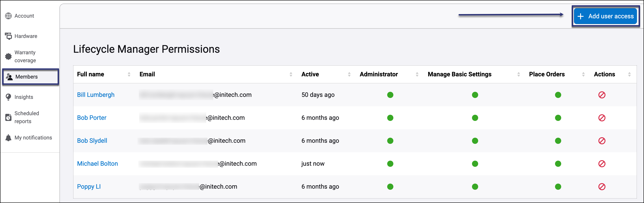Toggle Place Orders for Bob Porter
Viewport: 644px width, 203px height.
pyautogui.click(x=558, y=118)
